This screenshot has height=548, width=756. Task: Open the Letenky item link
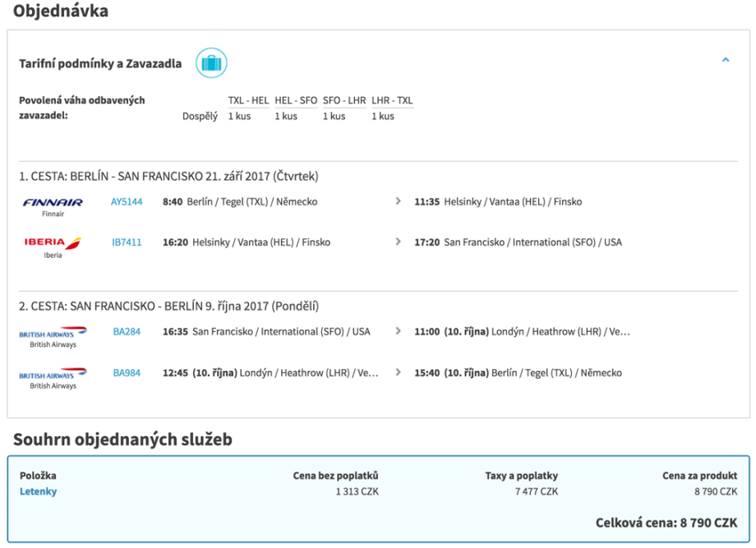click(38, 491)
